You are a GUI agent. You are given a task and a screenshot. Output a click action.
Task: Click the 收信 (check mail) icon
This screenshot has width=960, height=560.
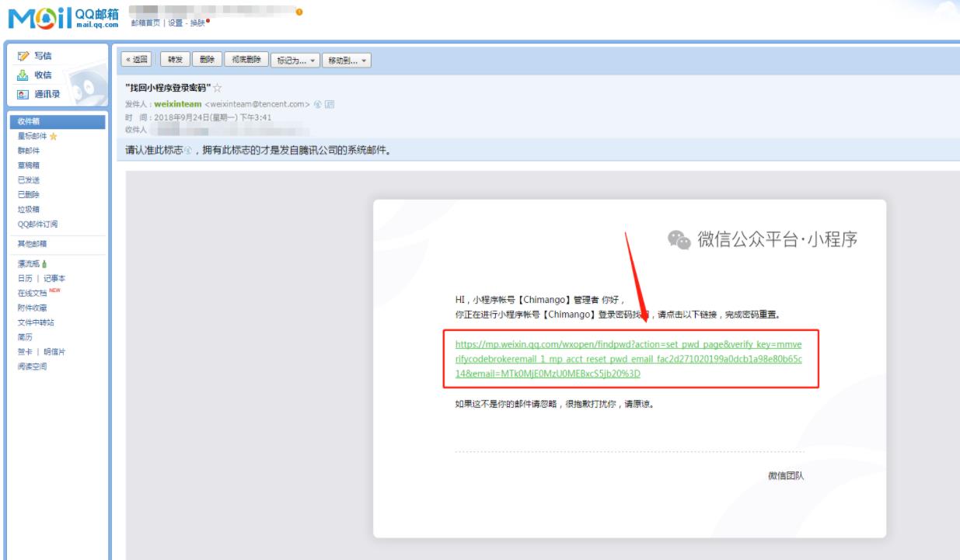[23, 75]
